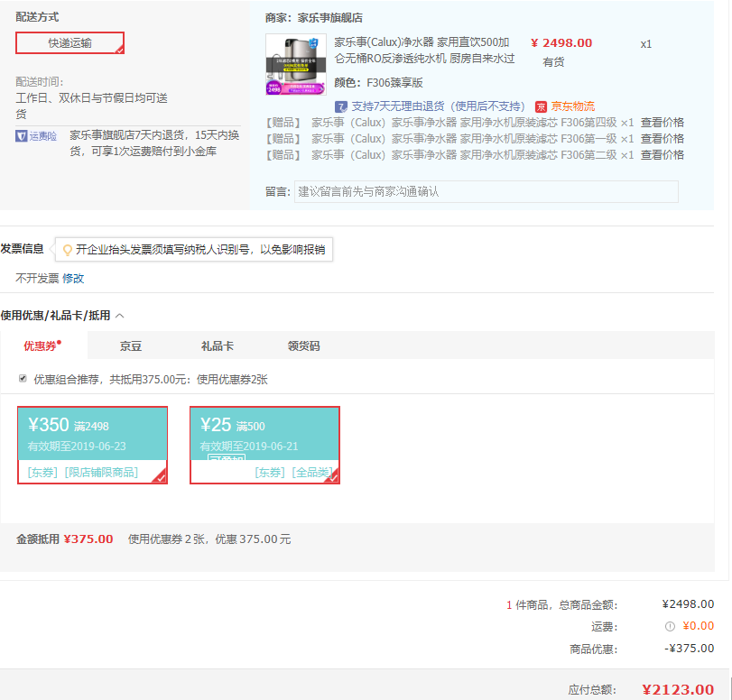The width and height of the screenshot is (732, 700).
Task: Deselect the ¥25 满500 coupon
Action: click(x=264, y=446)
